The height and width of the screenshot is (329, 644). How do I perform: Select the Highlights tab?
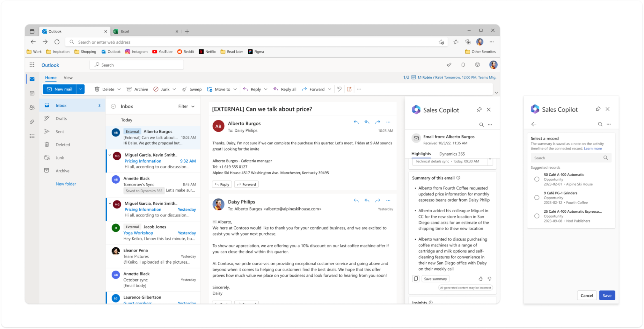[x=421, y=154]
